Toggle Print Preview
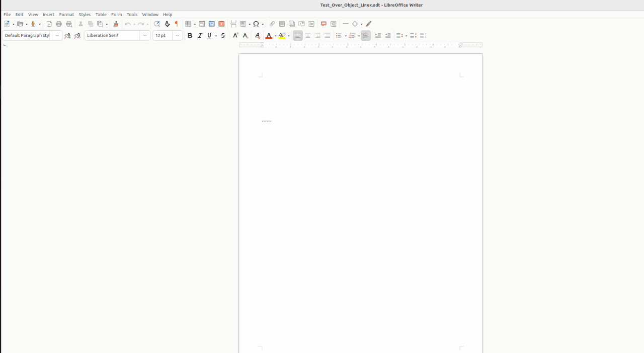The height and width of the screenshot is (353, 644). tap(69, 24)
